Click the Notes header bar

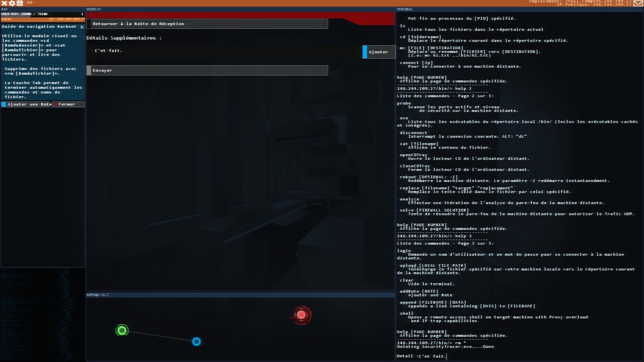click(x=43, y=19)
